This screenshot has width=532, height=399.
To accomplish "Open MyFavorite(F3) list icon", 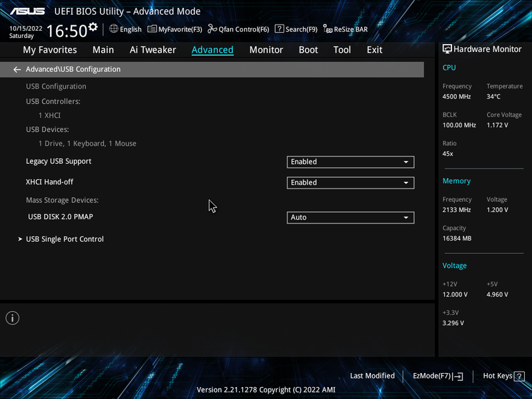I will [152, 29].
